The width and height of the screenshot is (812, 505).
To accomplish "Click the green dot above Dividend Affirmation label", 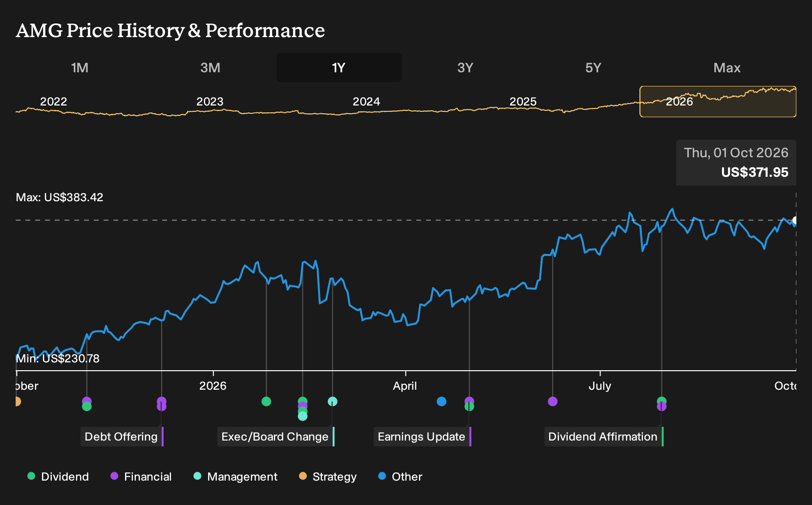I will [x=662, y=401].
